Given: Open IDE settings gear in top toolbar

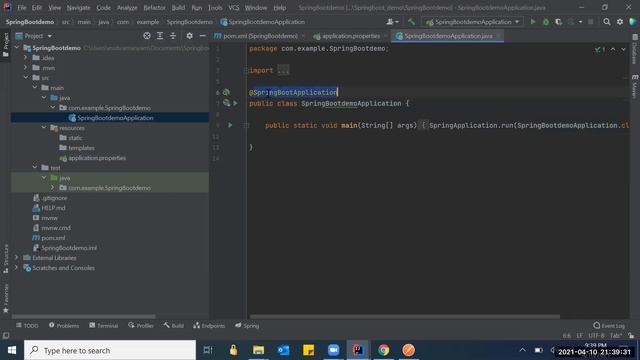Looking at the screenshot, I should pyautogui.click(x=620, y=22).
